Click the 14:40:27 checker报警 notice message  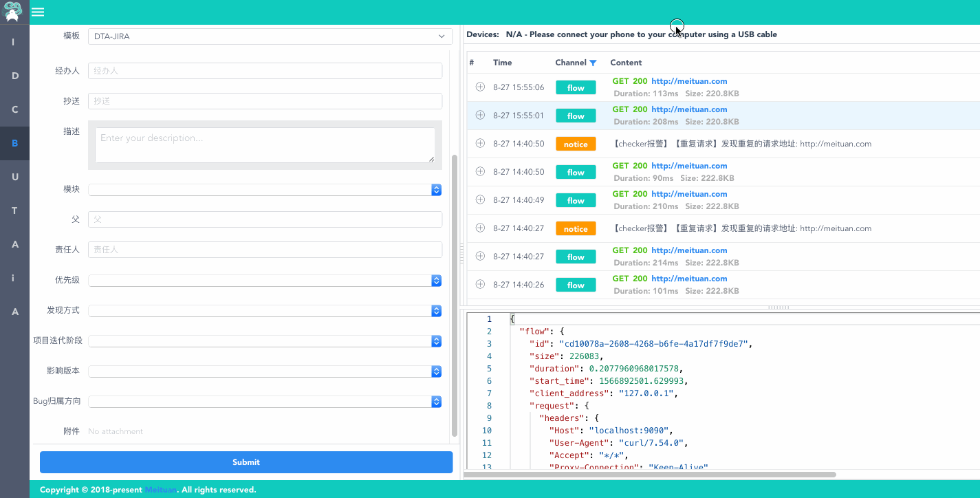pyautogui.click(x=742, y=228)
